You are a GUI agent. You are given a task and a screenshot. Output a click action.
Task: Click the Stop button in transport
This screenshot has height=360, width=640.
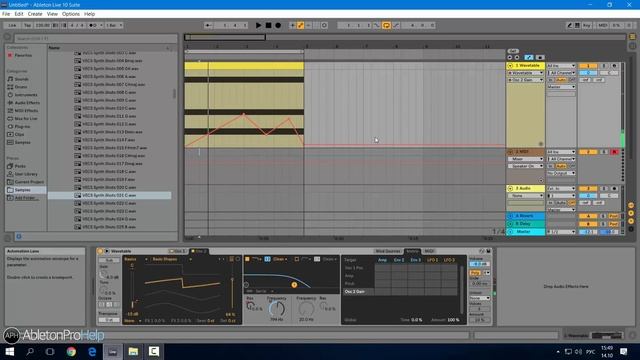tap(268, 25)
